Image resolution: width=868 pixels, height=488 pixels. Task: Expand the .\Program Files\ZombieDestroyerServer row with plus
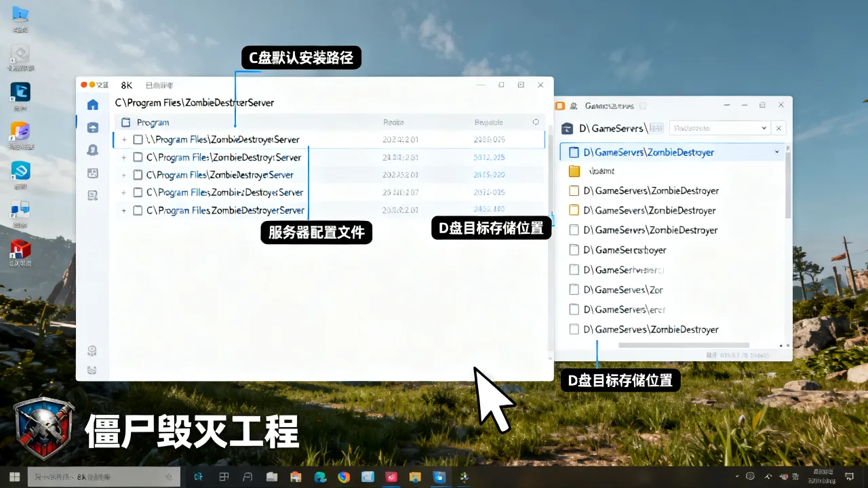click(123, 140)
